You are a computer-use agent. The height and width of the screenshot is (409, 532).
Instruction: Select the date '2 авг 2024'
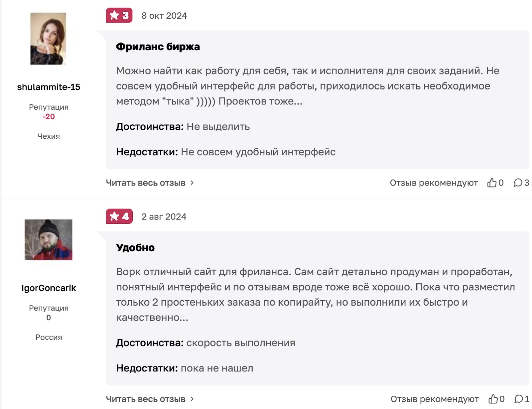[164, 216]
